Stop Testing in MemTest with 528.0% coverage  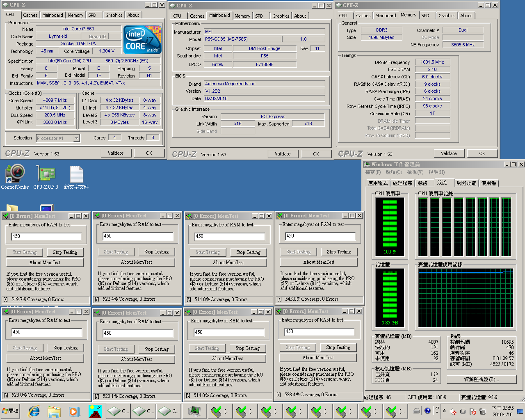click(65, 348)
